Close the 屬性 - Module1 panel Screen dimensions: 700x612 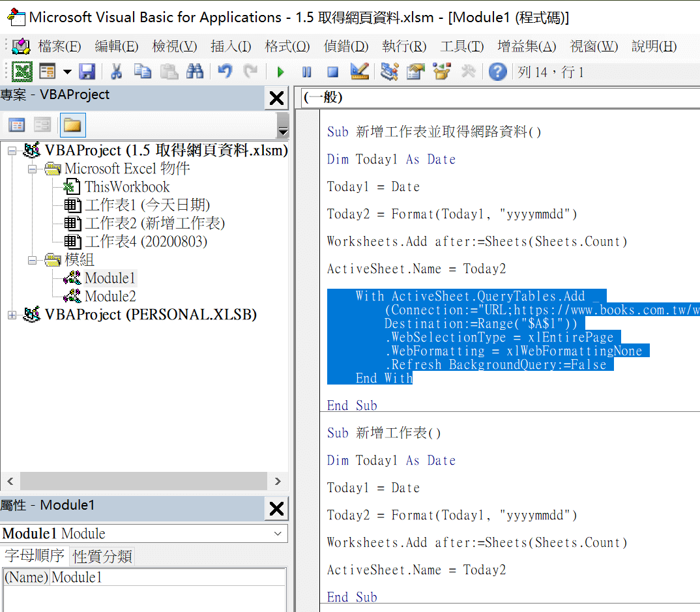276,508
